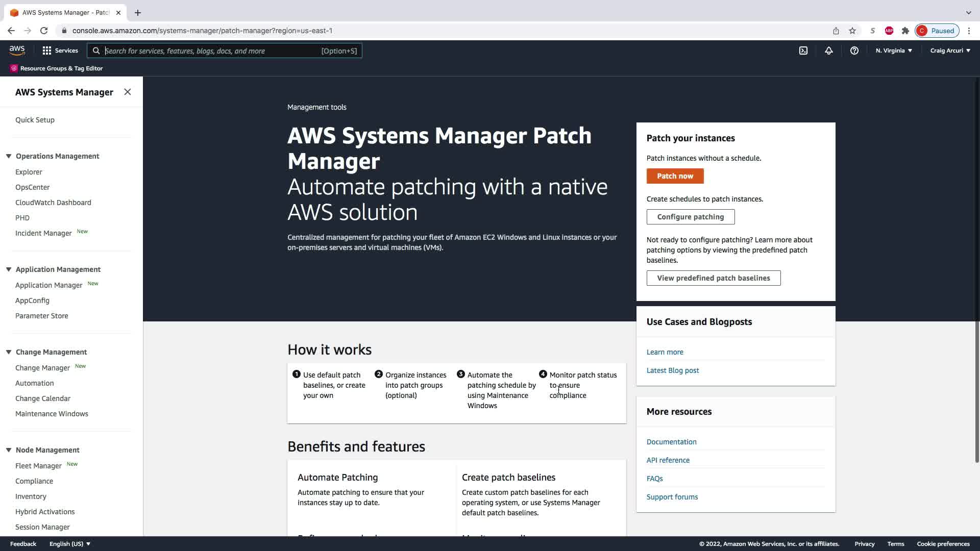Image resolution: width=980 pixels, height=551 pixels.
Task: Open Maintenance Windows in sidebar
Action: 52,414
